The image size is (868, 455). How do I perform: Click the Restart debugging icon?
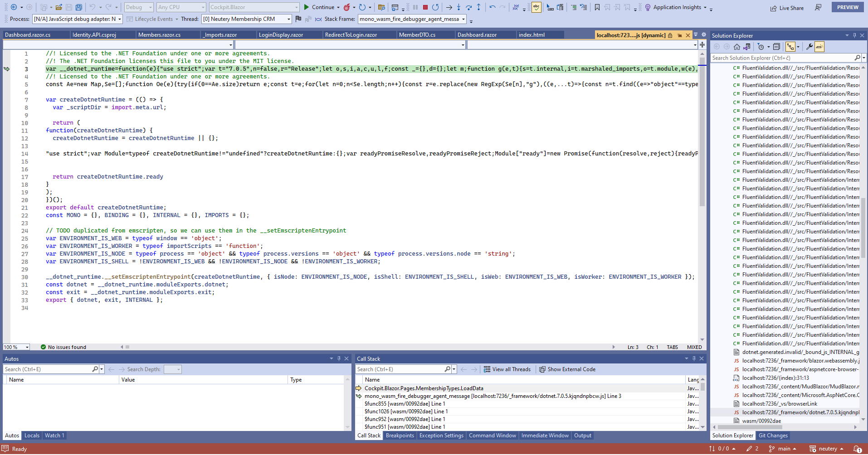click(x=435, y=7)
